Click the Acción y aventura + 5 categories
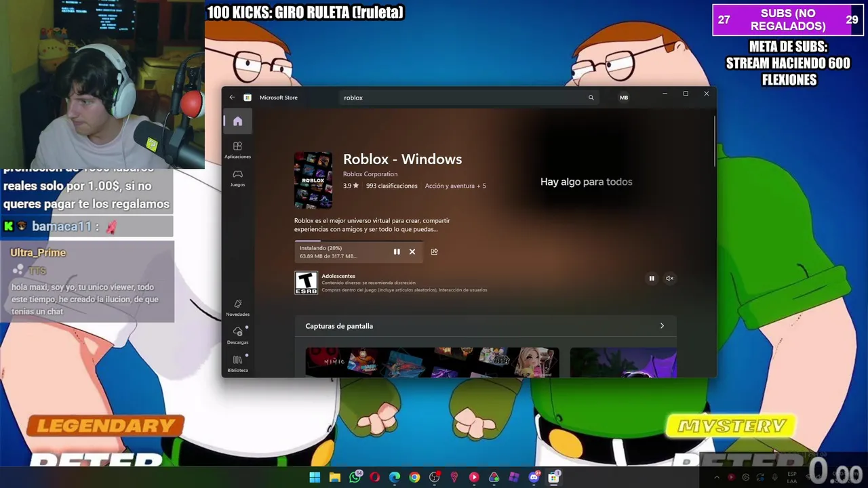Screen dimensions: 868x488 (x=455, y=186)
